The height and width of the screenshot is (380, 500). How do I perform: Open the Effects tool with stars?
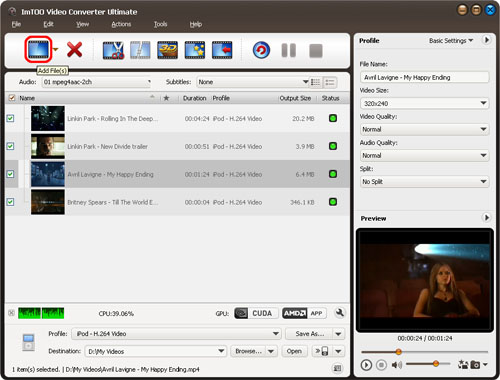pos(195,50)
